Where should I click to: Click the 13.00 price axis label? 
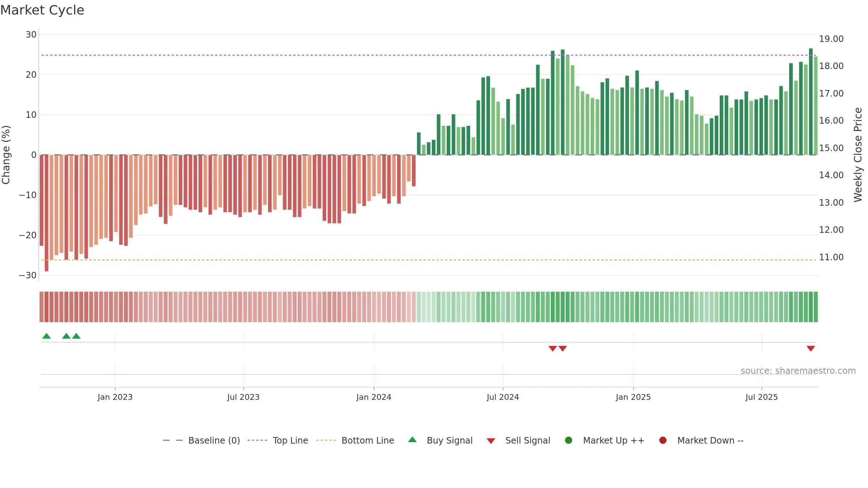coord(831,203)
